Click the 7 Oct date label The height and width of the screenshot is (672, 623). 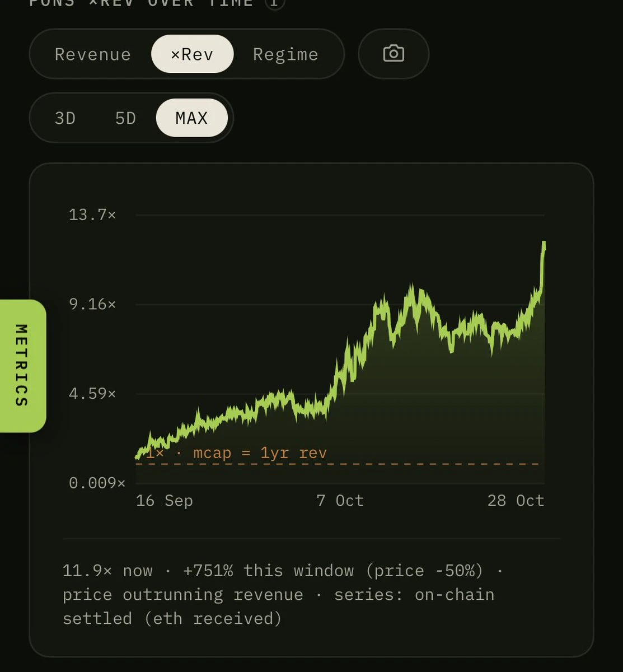340,501
